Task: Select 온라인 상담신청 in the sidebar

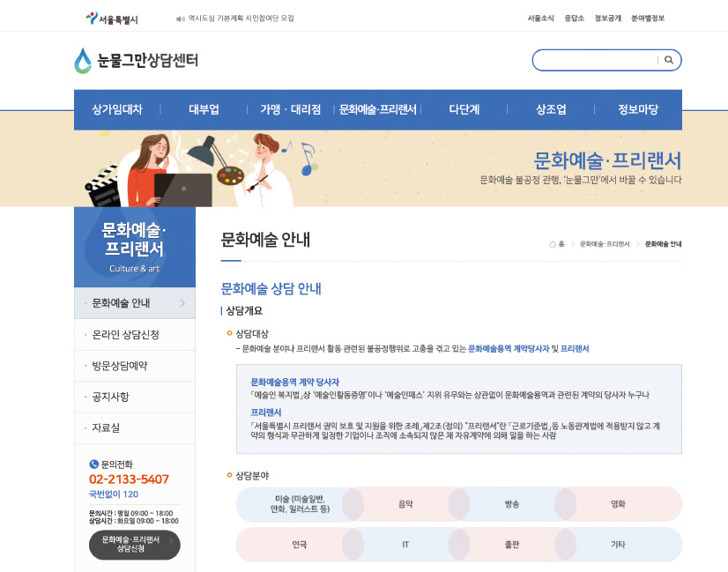Action: (135, 335)
